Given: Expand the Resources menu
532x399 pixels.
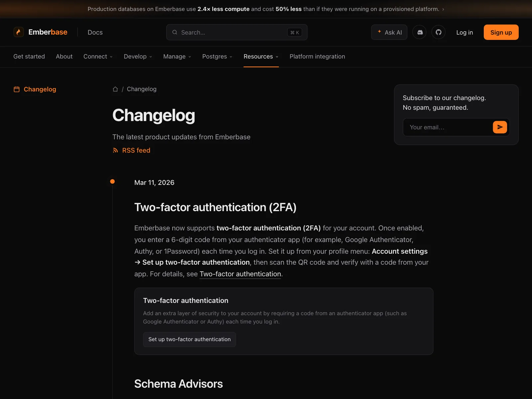Looking at the screenshot, I should pos(261,57).
